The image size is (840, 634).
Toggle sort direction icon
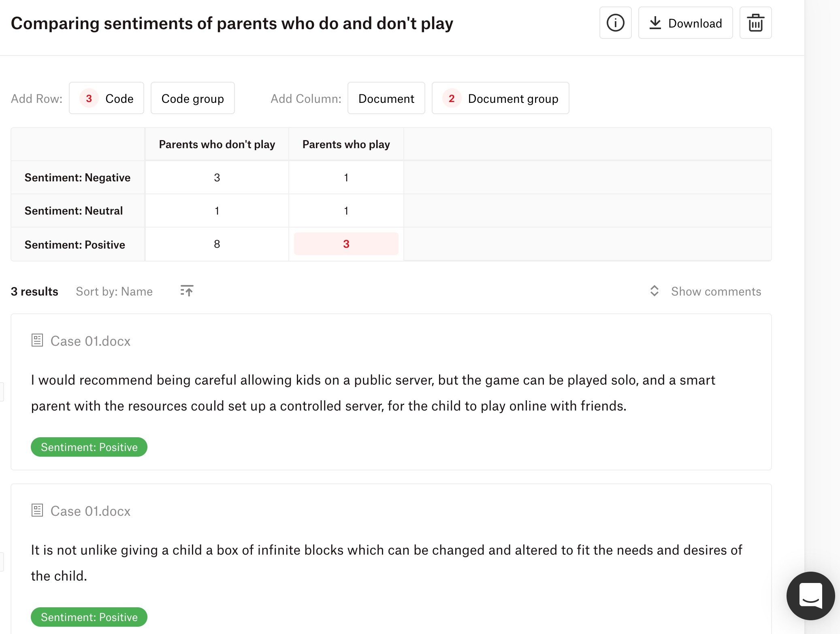pos(187,291)
